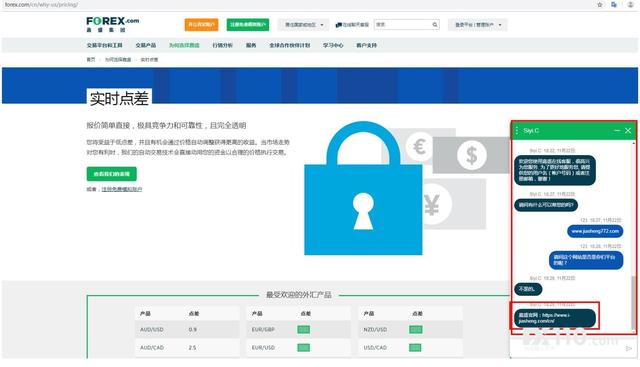Select the EUR/GBP product cell
Viewport: 640px width, 367px height.
[x=263, y=329]
